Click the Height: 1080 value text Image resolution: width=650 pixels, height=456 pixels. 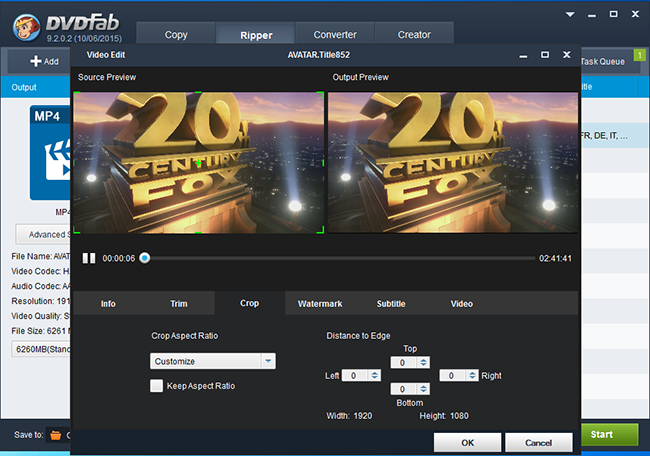tap(444, 416)
